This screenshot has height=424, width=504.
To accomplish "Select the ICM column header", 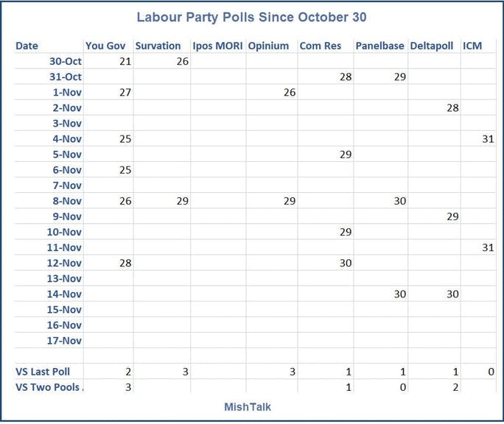I will [472, 46].
